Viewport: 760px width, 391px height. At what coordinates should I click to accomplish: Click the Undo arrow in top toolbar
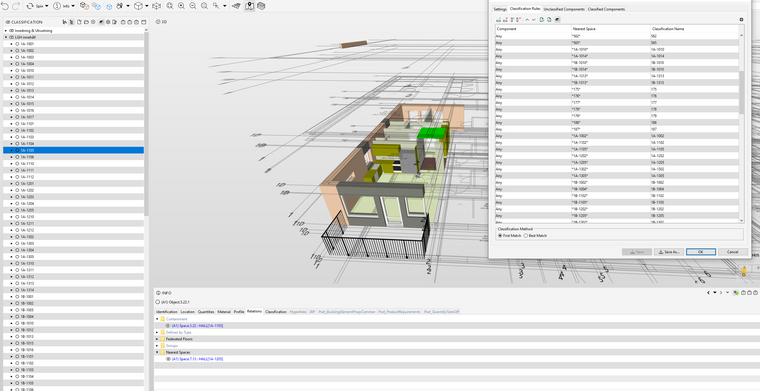point(5,6)
